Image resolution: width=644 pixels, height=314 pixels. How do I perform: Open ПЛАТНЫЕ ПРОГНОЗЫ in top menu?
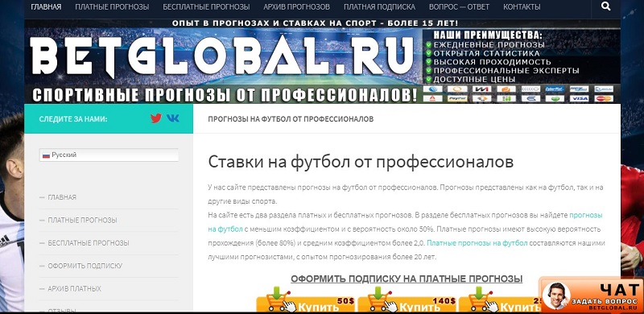coord(112,7)
